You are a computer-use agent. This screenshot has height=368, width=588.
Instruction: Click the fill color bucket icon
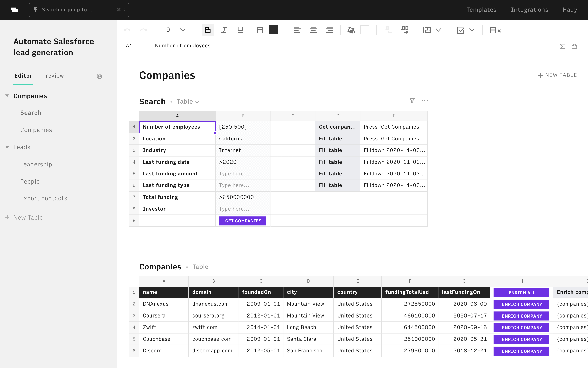click(x=351, y=30)
